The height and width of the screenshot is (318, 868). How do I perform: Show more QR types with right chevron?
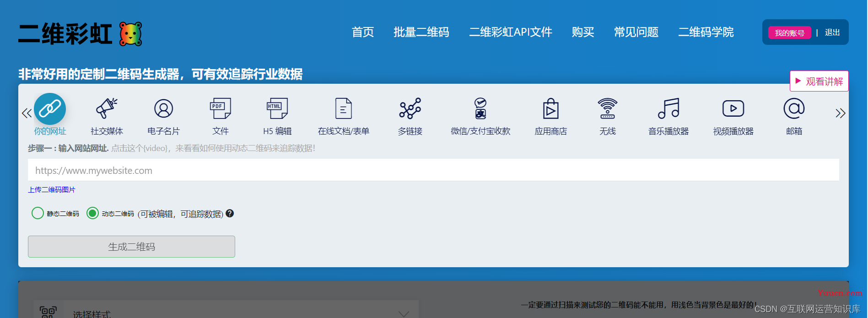841,113
